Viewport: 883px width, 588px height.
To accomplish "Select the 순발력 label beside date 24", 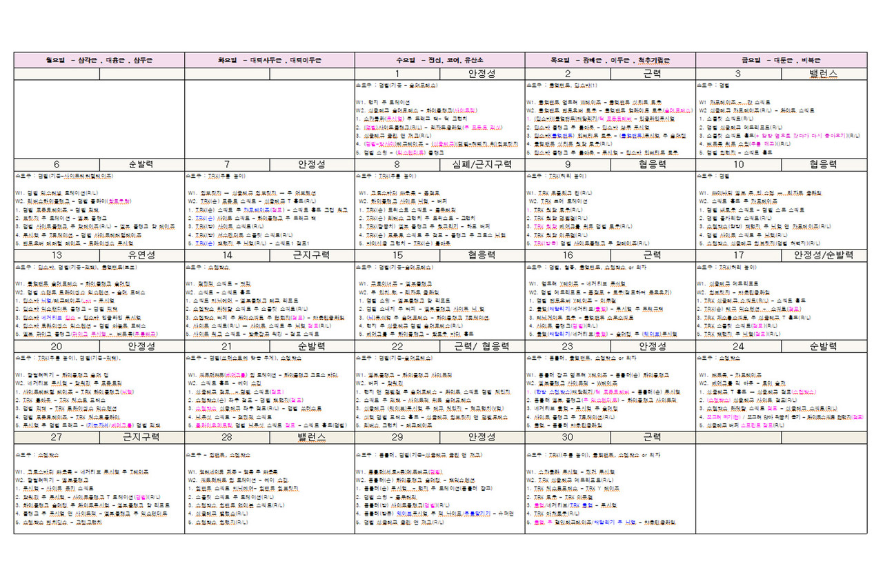I will tap(824, 346).
